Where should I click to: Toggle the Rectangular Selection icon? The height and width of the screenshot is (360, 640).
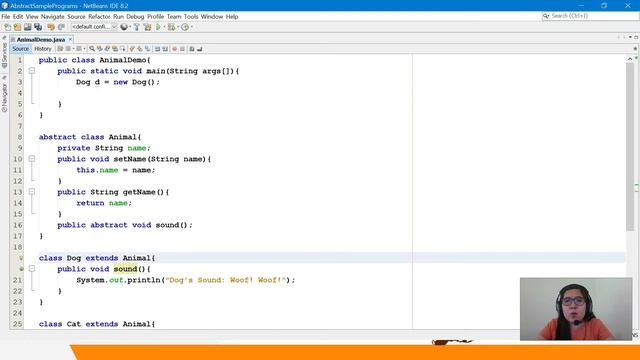pos(123,49)
